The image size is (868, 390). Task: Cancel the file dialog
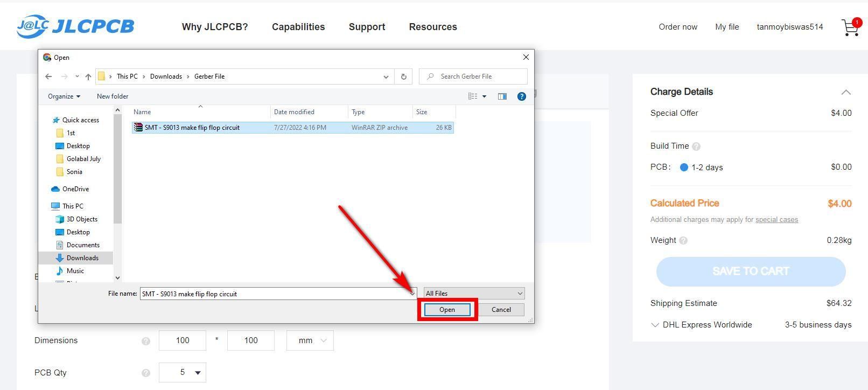click(x=501, y=310)
